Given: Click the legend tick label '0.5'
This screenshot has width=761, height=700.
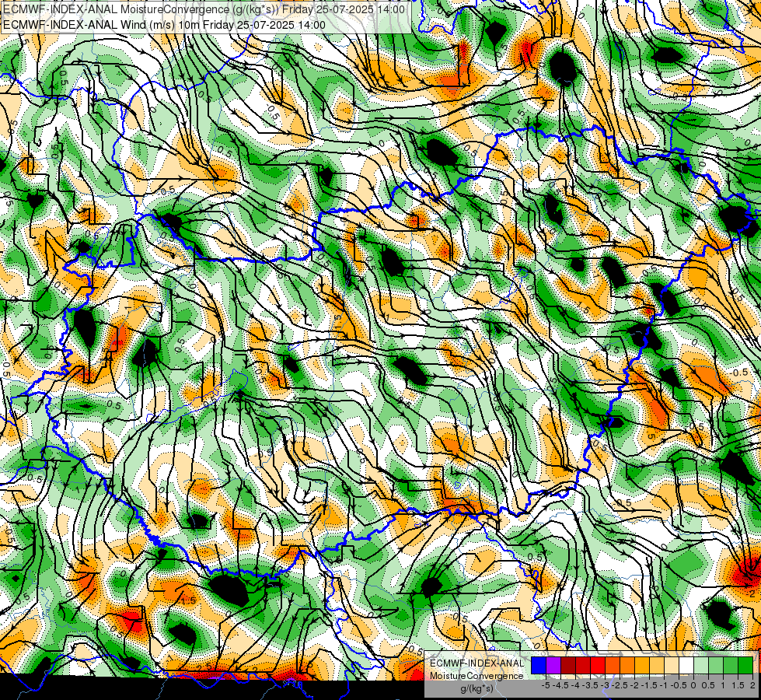Looking at the screenshot, I should tap(707, 685).
